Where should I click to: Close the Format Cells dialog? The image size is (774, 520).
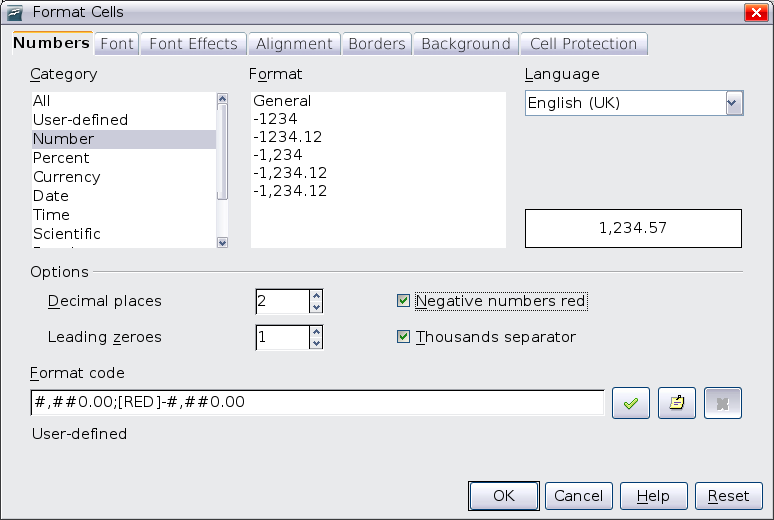tap(756, 12)
